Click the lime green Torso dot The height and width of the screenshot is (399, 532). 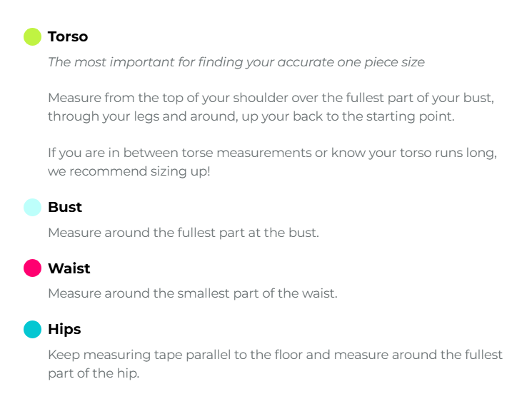pos(33,36)
